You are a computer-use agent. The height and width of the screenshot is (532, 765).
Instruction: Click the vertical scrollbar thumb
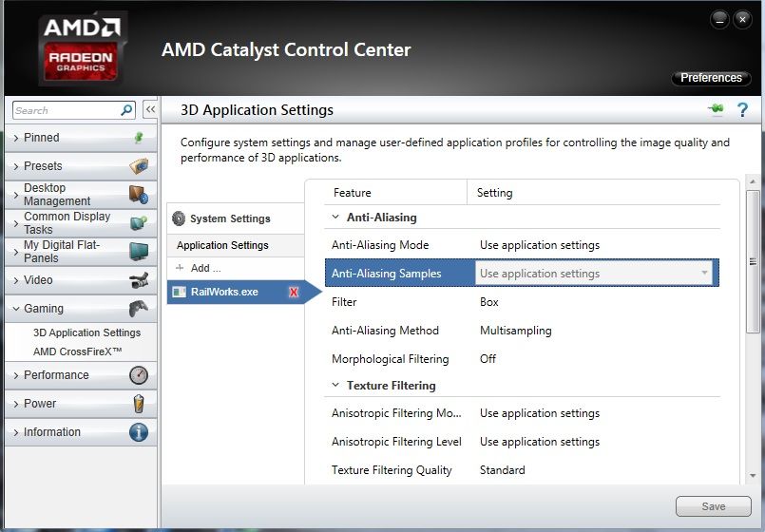tap(753, 262)
